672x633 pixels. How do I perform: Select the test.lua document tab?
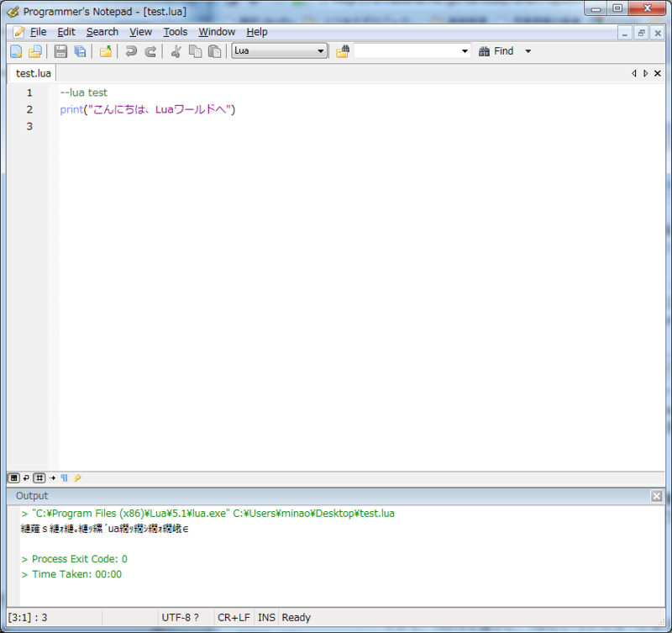coord(34,73)
